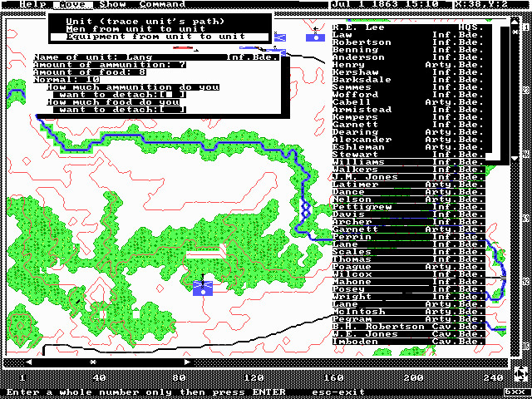This screenshot has width=532, height=399.
Task: Select Wofford Inf.Bde. unit
Action: tap(408, 94)
